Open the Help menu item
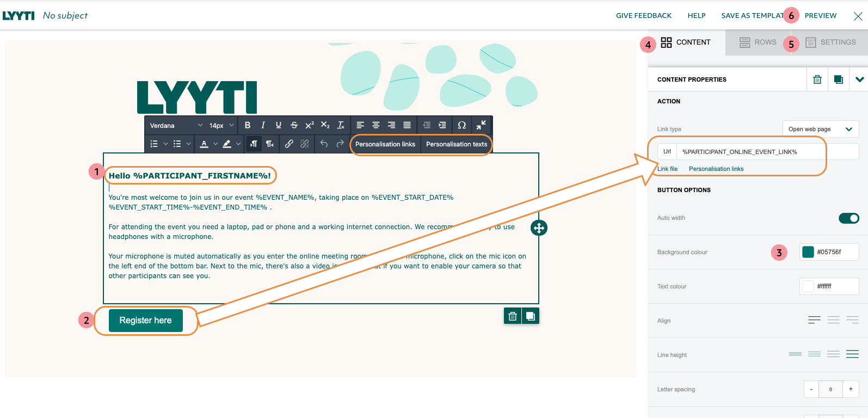 click(x=697, y=16)
